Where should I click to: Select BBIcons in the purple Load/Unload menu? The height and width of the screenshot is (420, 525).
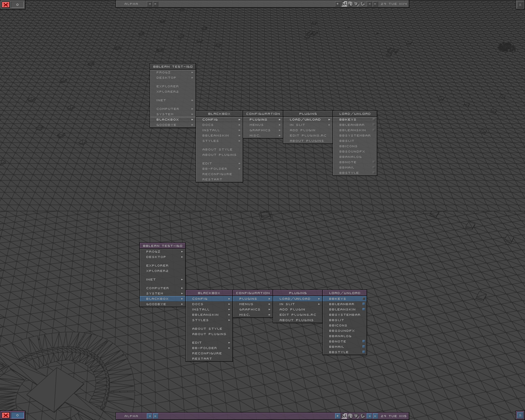click(345, 325)
